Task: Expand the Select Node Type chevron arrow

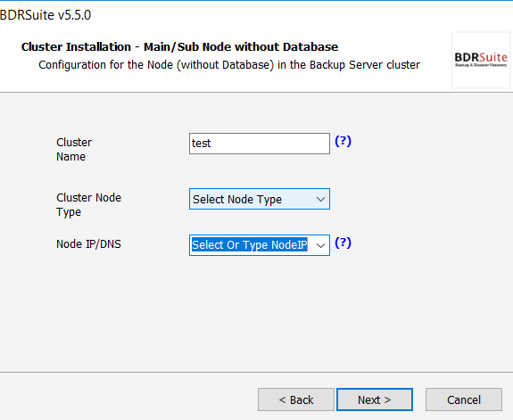Action: pyautogui.click(x=320, y=199)
